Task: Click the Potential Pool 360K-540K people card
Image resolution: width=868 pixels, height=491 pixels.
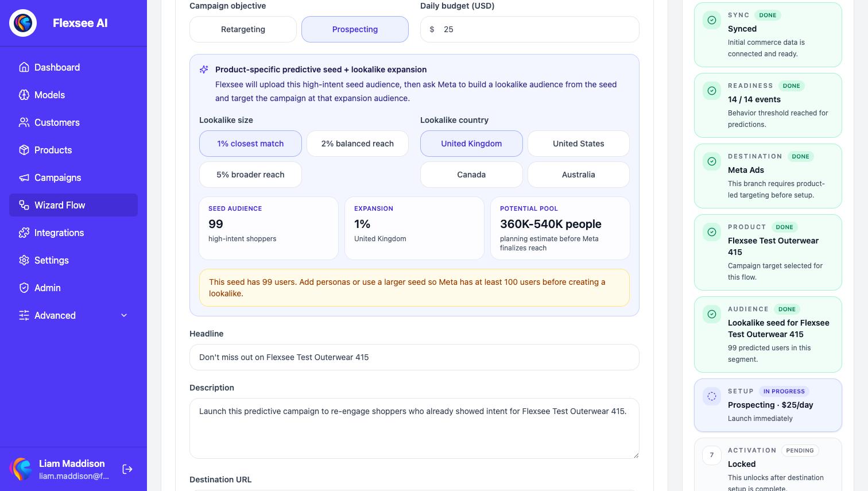Action: point(560,229)
